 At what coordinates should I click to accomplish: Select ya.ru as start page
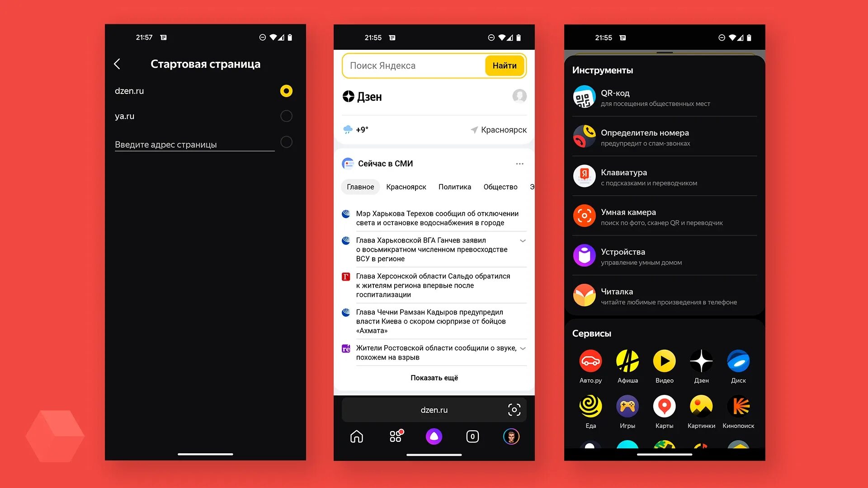point(286,116)
